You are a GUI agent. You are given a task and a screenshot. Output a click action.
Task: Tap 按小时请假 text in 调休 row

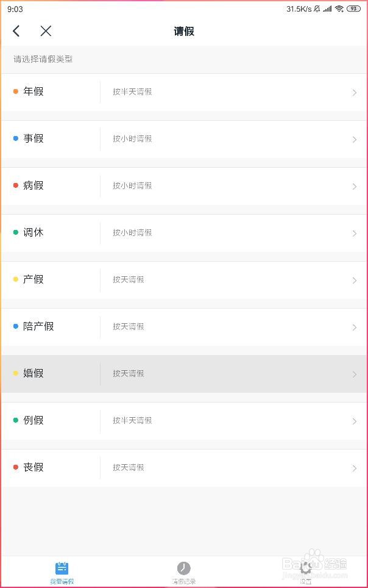132,232
